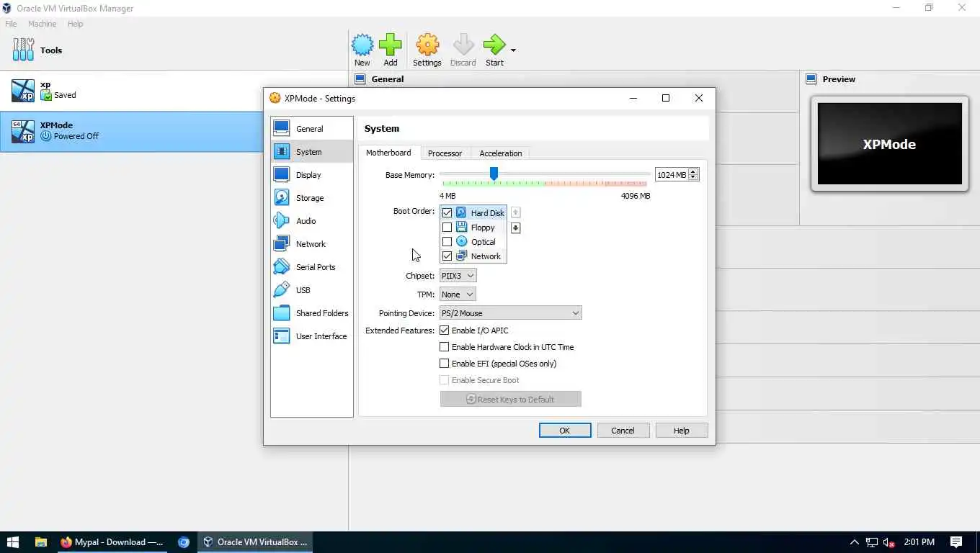The width and height of the screenshot is (980, 553).
Task: Open the Machine menu
Action: point(42,24)
